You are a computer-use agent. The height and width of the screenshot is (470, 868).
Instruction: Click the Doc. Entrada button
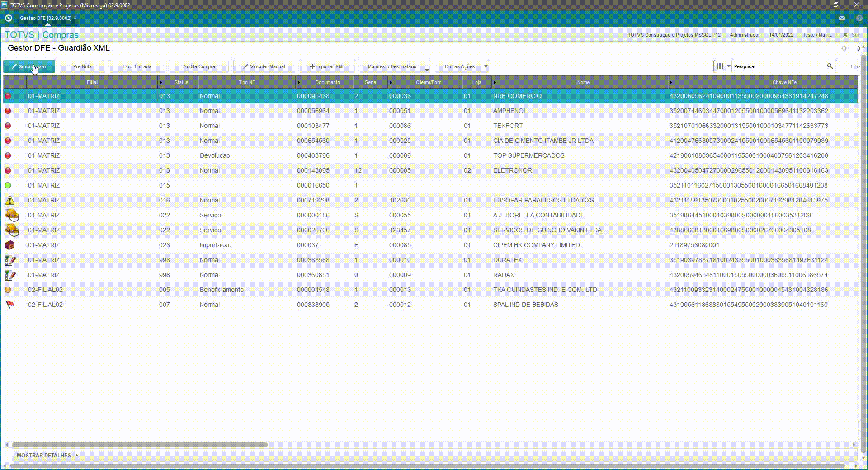point(137,66)
